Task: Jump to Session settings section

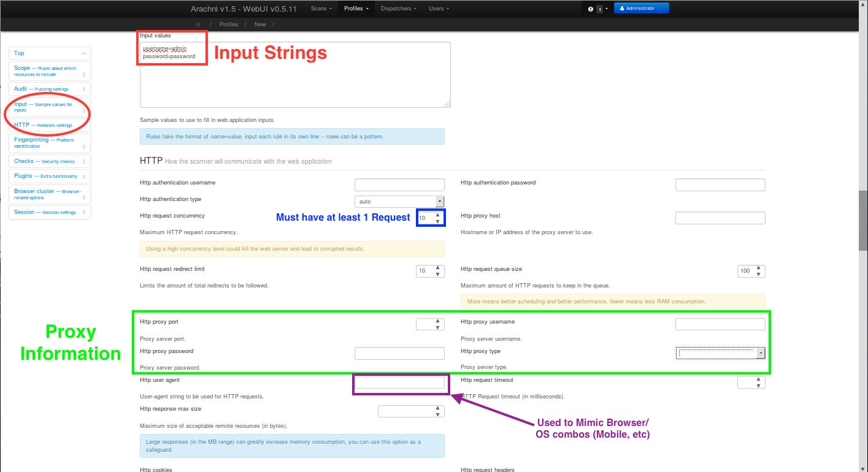Action: coord(50,212)
